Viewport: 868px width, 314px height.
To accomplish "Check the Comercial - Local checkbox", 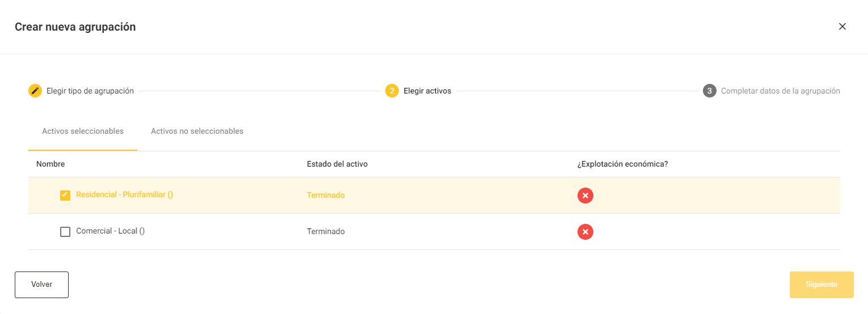I will [65, 232].
